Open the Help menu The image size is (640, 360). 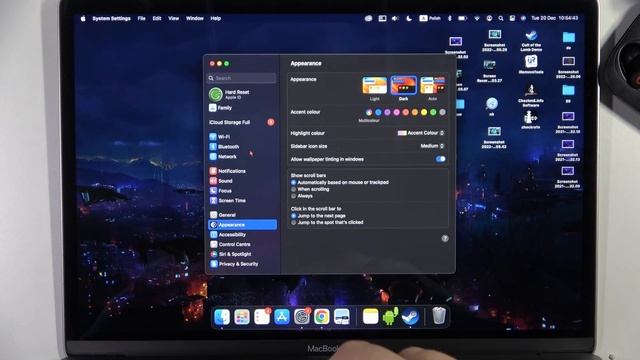coord(216,18)
